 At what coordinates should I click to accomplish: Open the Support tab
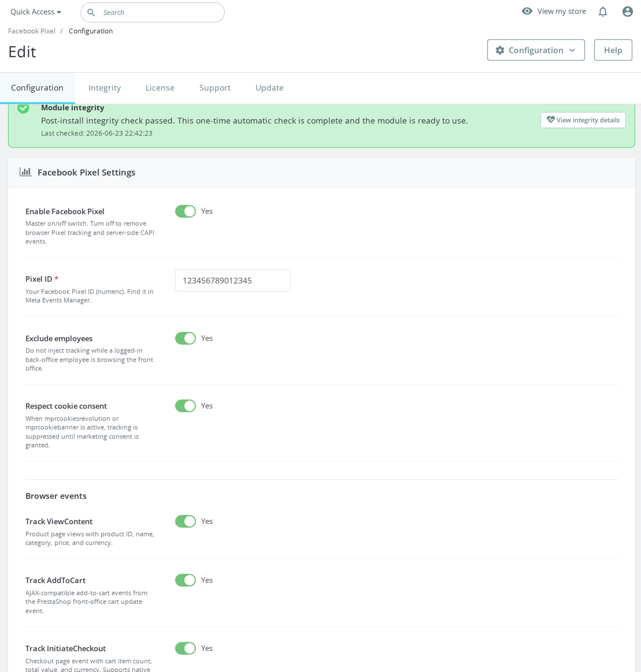click(215, 88)
